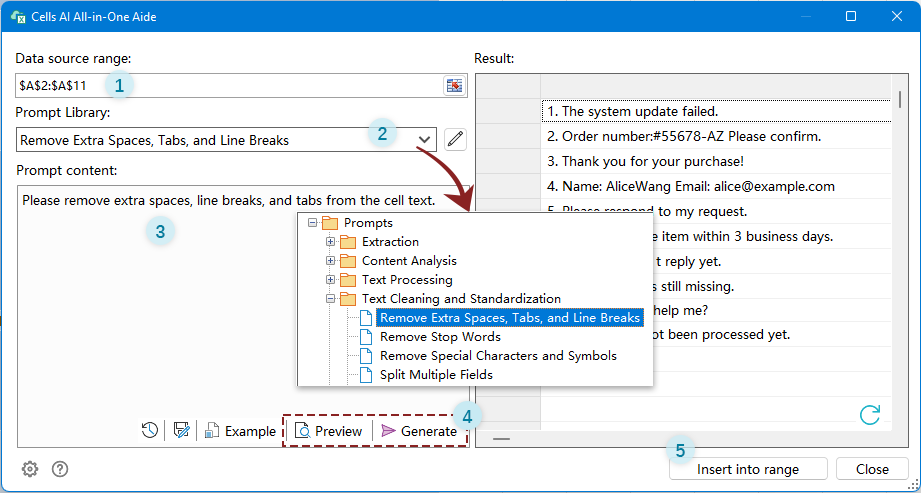Select Remove Extra Spaces, Tabs, and Line Breaks
The height and width of the screenshot is (493, 921).
510,318
